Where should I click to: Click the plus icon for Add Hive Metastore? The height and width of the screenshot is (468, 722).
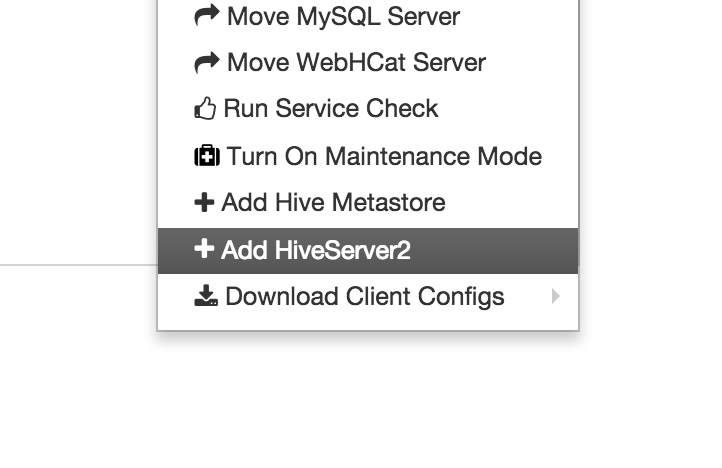[204, 202]
